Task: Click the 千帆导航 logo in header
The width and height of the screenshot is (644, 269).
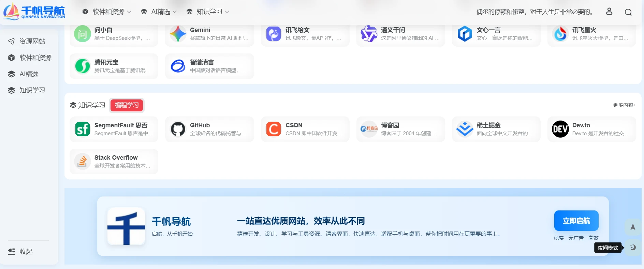Action: 34,12
